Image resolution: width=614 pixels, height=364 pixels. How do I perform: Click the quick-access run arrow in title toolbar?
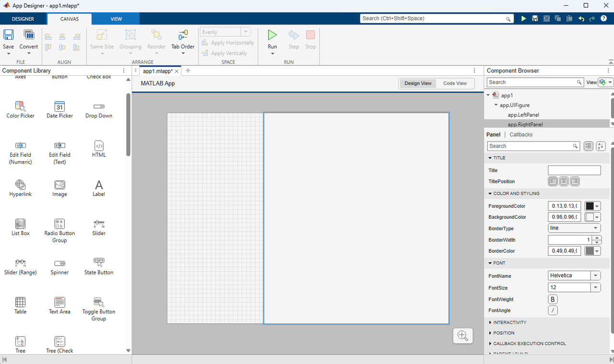tap(524, 19)
